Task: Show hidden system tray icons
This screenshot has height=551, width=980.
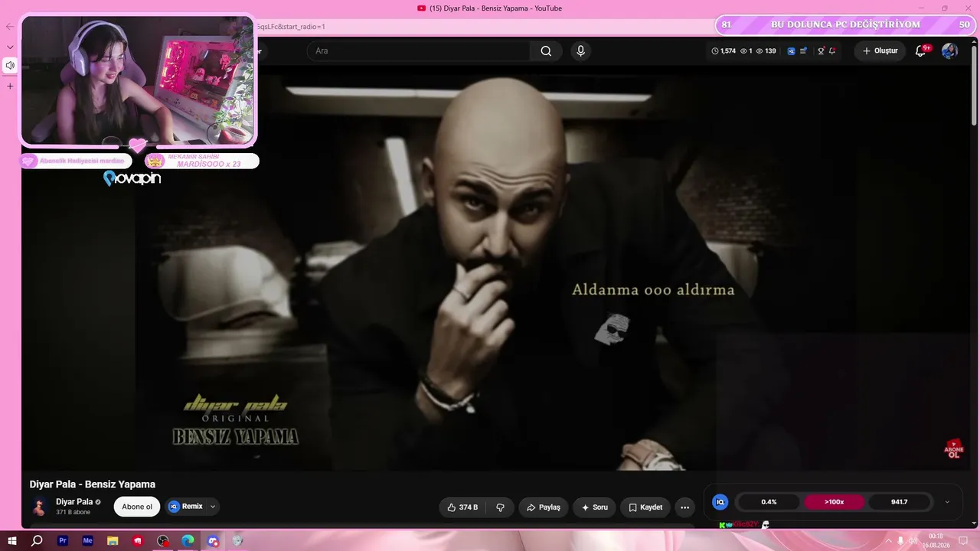Action: (887, 541)
